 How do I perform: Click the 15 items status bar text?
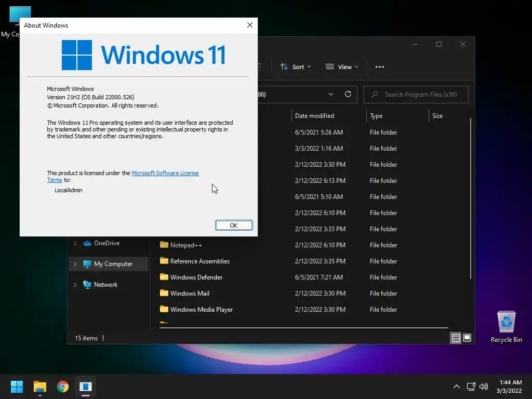pyautogui.click(x=86, y=338)
